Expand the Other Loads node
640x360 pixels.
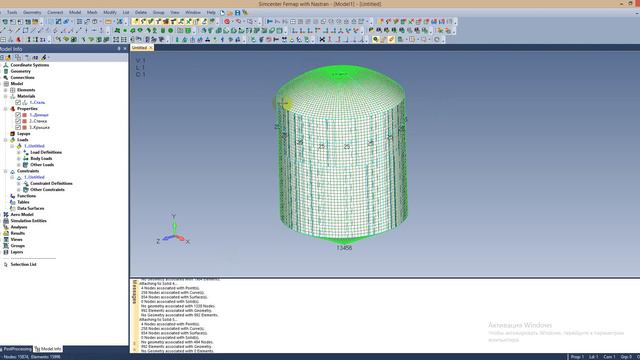[x=18, y=165]
